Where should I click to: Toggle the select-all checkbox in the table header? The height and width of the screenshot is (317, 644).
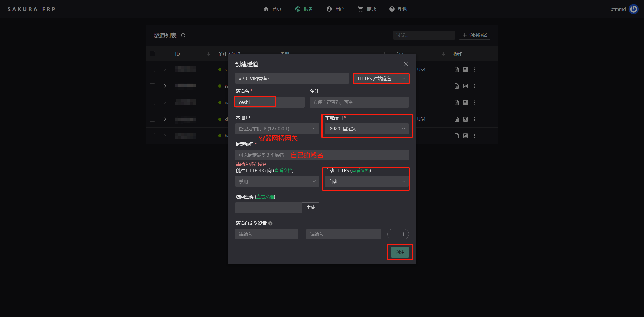point(152,54)
